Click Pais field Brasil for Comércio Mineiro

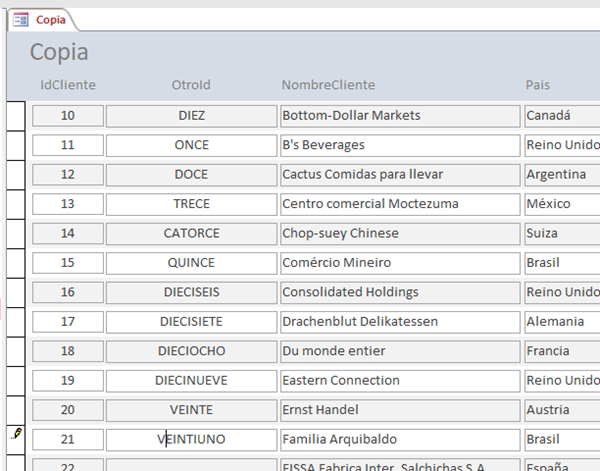pos(562,263)
